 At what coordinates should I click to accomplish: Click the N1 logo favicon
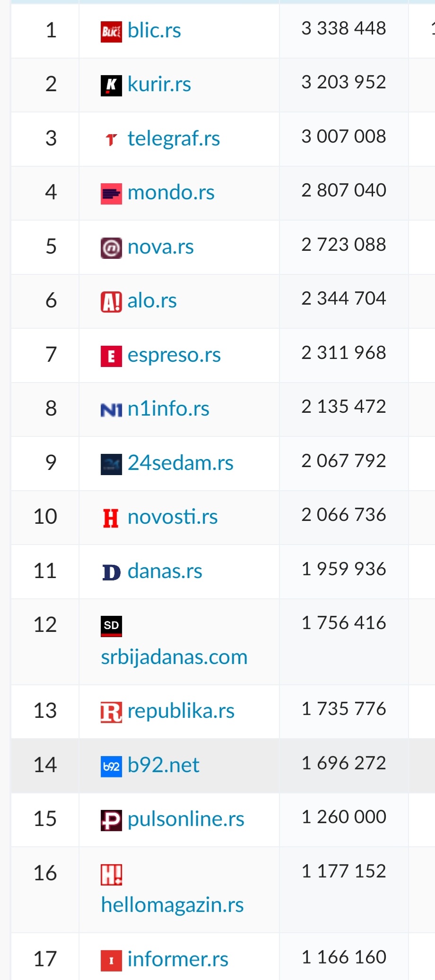click(111, 410)
